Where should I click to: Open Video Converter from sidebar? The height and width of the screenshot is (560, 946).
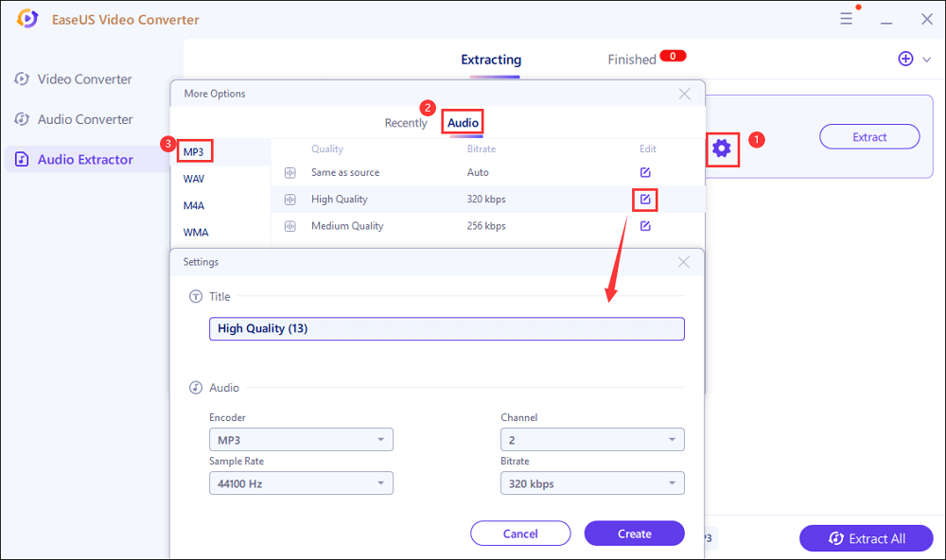[x=84, y=79]
